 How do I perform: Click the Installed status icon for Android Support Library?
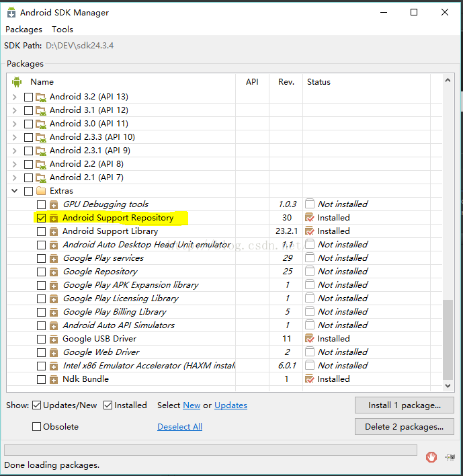(310, 231)
